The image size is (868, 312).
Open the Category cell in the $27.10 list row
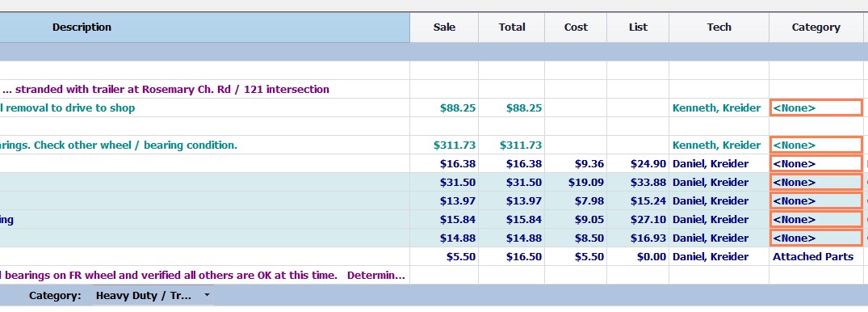click(816, 220)
